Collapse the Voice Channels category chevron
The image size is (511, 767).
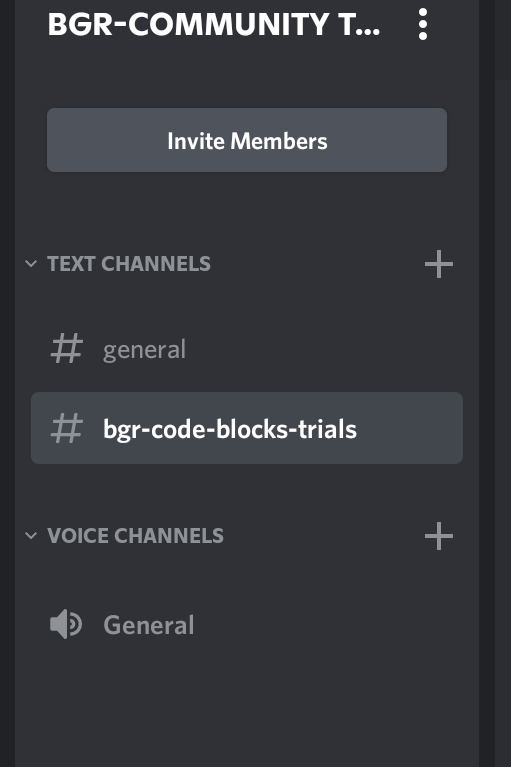point(31,536)
